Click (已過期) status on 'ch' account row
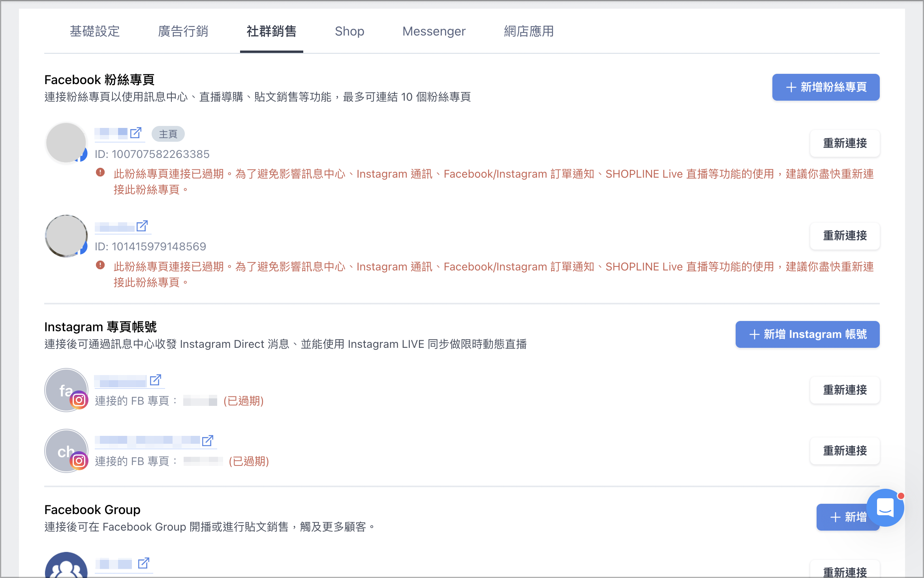This screenshot has height=578, width=924. click(249, 462)
